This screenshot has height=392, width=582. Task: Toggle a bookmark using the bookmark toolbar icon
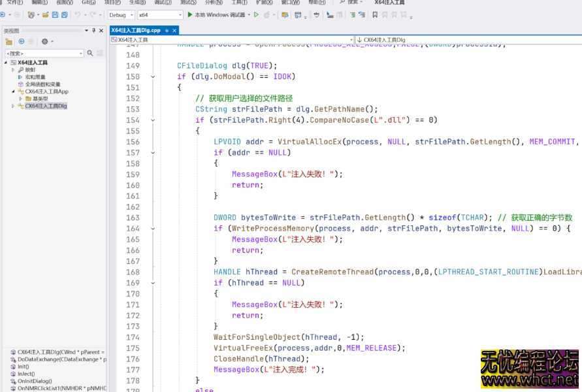coord(373,14)
